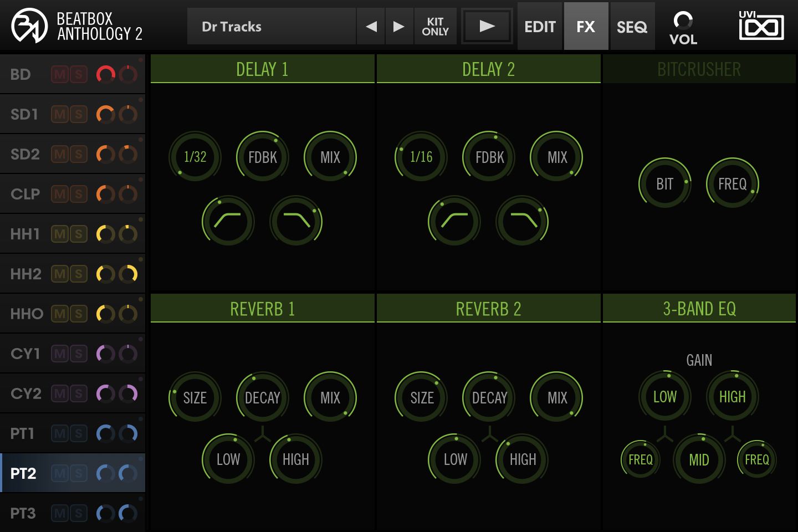
Task: Click the UVI logo
Action: click(x=762, y=25)
